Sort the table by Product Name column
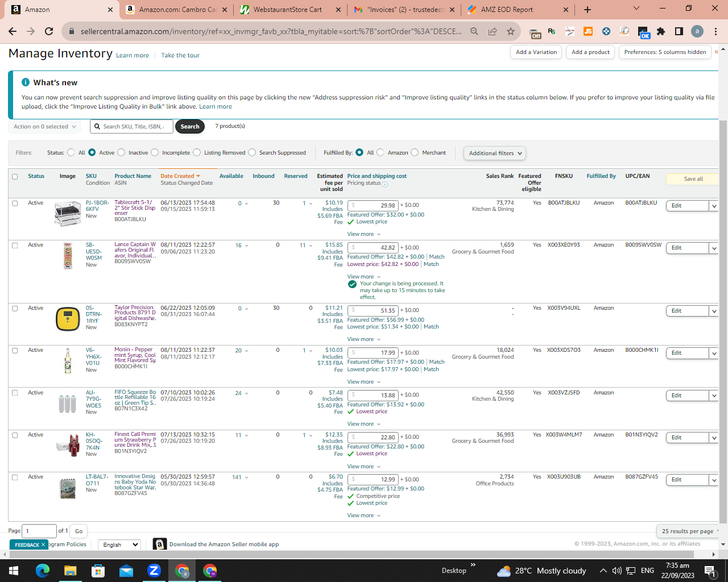The image size is (728, 582). click(133, 176)
